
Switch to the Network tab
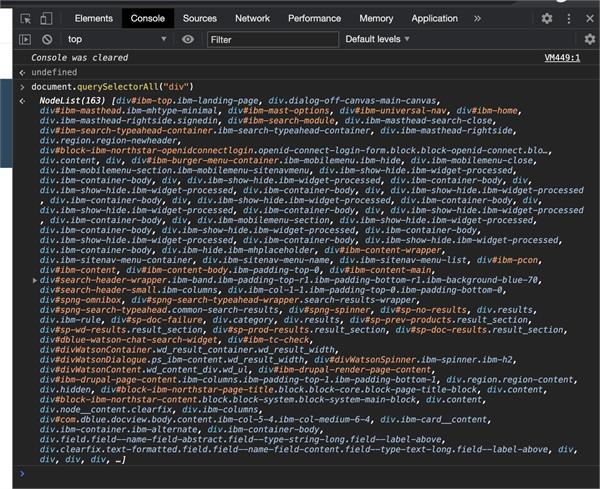252,18
